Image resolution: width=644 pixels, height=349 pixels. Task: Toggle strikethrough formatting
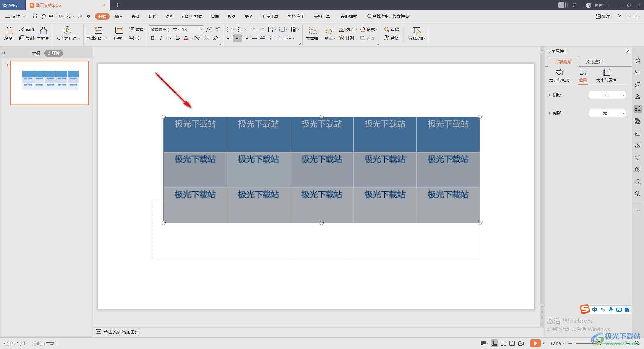pos(178,38)
